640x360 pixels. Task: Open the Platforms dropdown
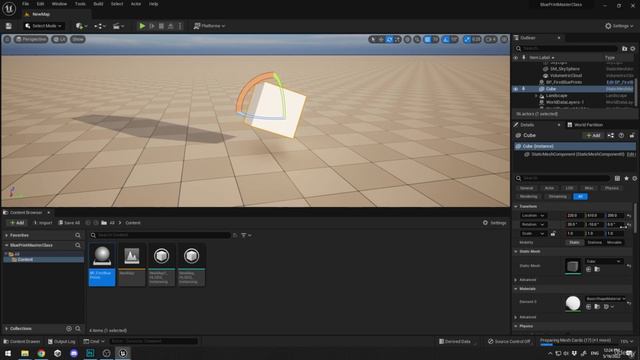click(x=209, y=26)
